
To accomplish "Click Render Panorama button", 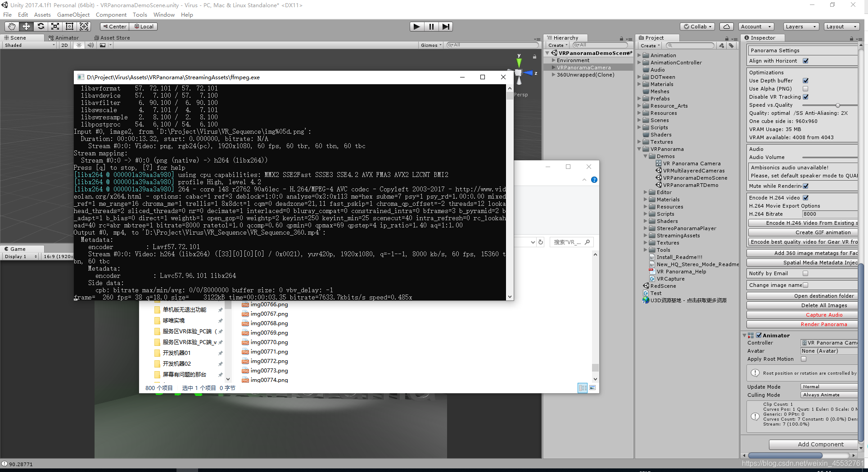I will coord(802,324).
